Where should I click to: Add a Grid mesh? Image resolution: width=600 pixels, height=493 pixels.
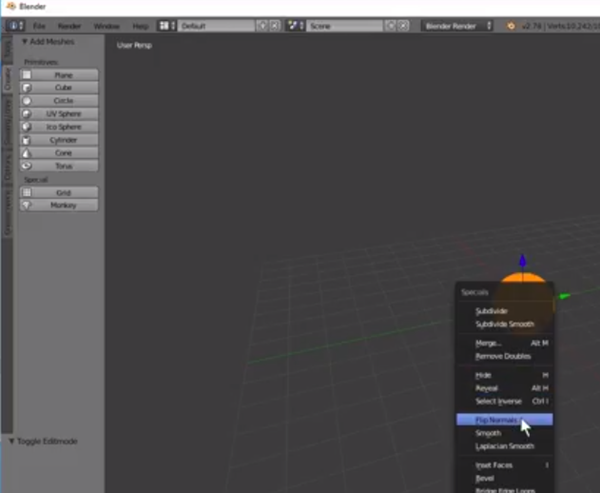(x=60, y=192)
